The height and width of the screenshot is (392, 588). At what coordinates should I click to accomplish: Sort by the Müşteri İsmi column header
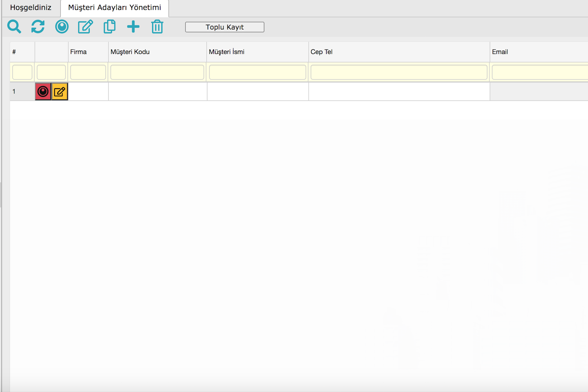pos(227,52)
